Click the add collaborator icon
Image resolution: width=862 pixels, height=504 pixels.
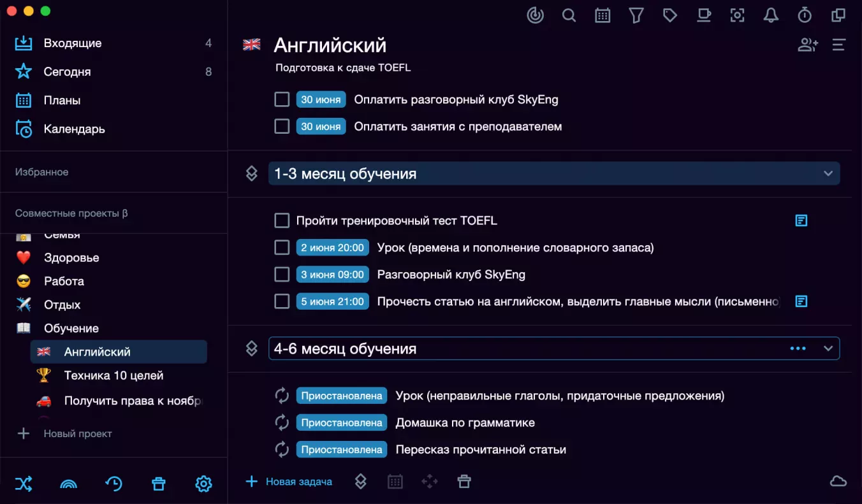click(808, 45)
